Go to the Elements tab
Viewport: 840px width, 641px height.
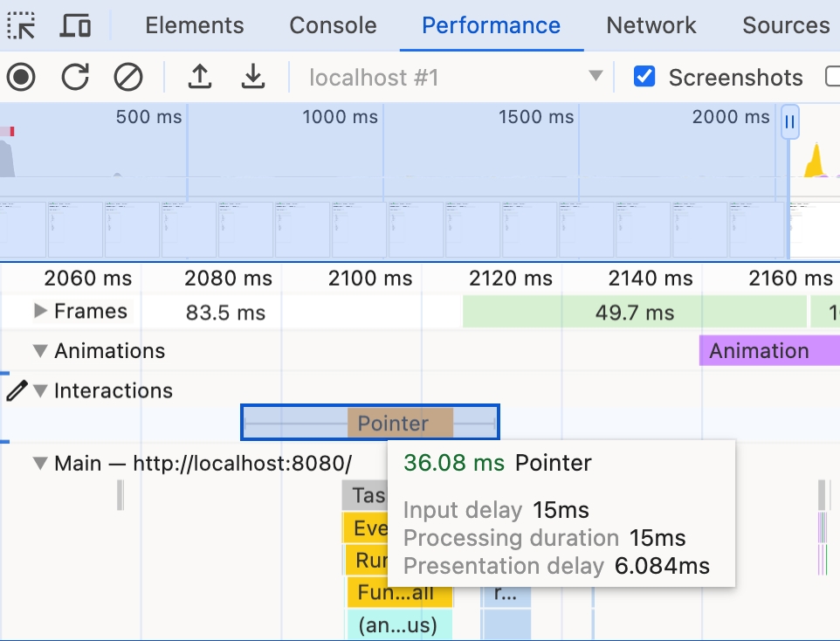coord(195,25)
